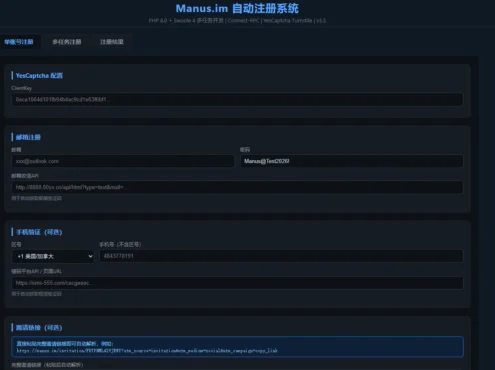
Task: Open the 注册结果 tab
Action: (112, 42)
